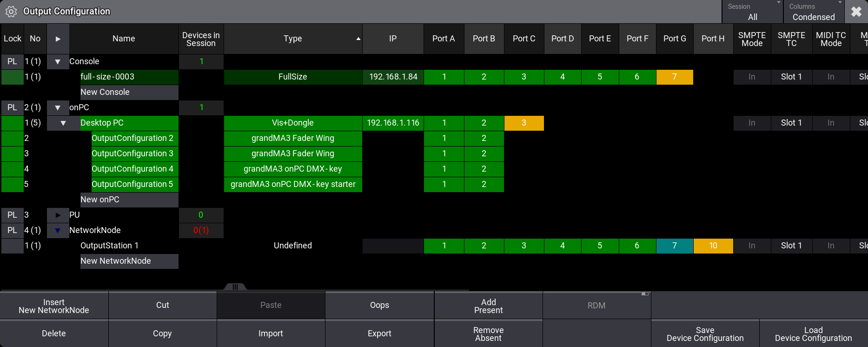This screenshot has width=868, height=347.
Task: Select Port B cell for OutputConfiguration 4
Action: pyautogui.click(x=484, y=169)
